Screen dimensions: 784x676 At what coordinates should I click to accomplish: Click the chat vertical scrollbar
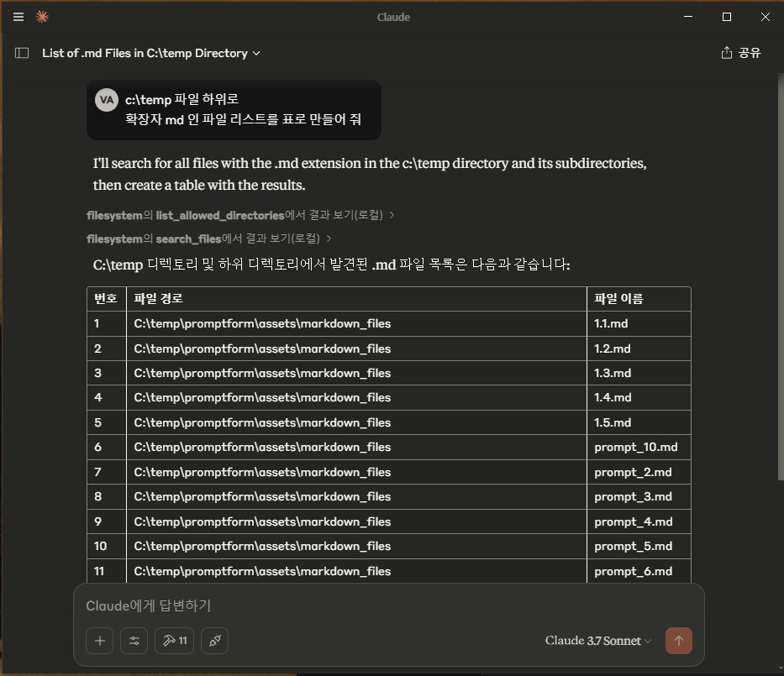pyautogui.click(x=781, y=277)
